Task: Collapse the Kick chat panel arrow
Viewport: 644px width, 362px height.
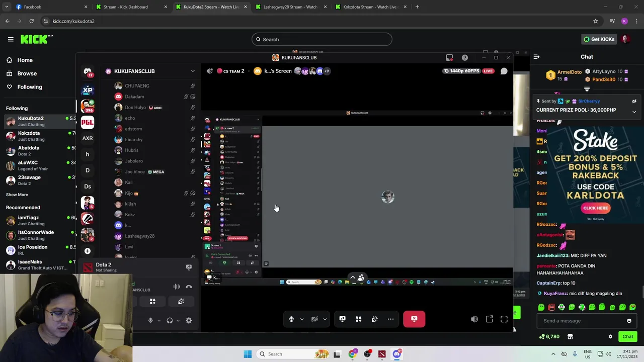Action: tap(536, 57)
